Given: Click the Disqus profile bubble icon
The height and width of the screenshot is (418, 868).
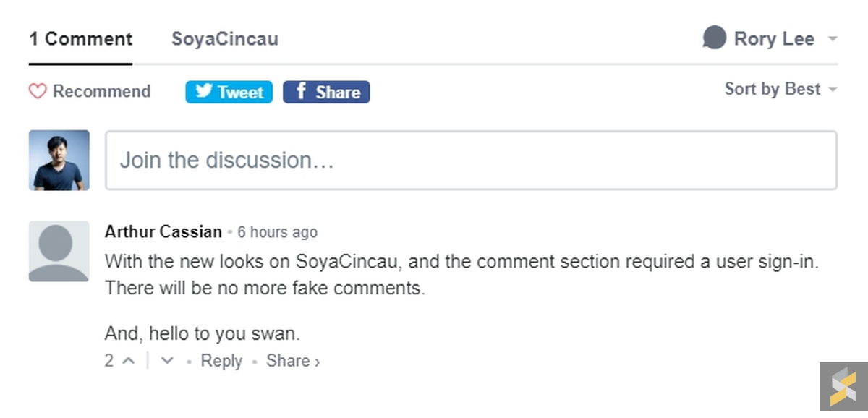Looking at the screenshot, I should (x=714, y=38).
